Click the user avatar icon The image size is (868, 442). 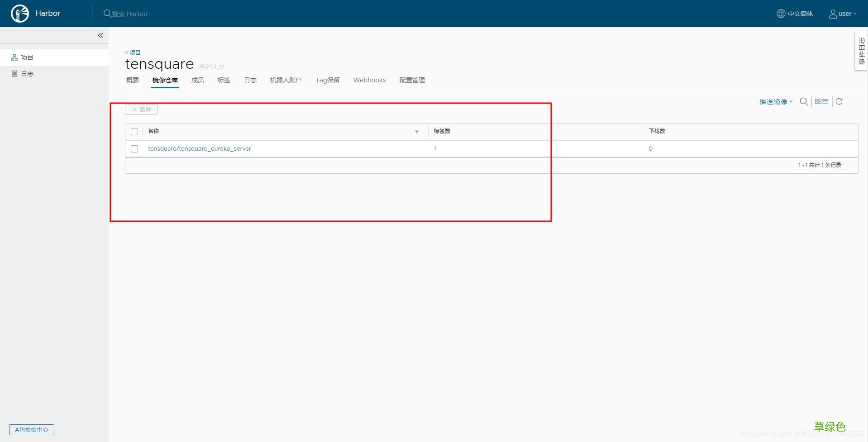pos(833,14)
